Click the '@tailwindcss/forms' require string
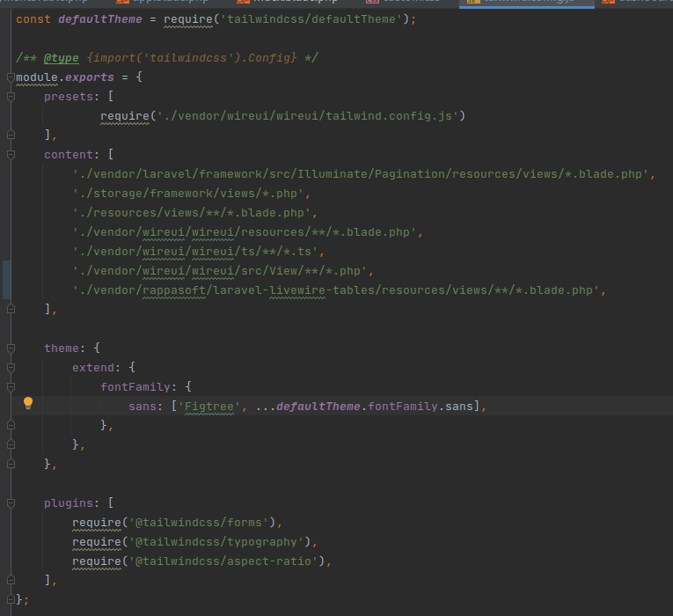 coord(199,523)
